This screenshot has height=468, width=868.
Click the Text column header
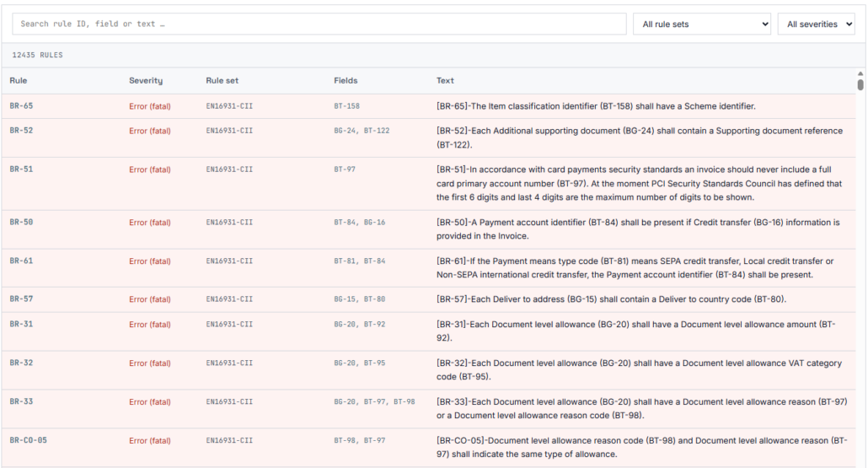pos(444,80)
